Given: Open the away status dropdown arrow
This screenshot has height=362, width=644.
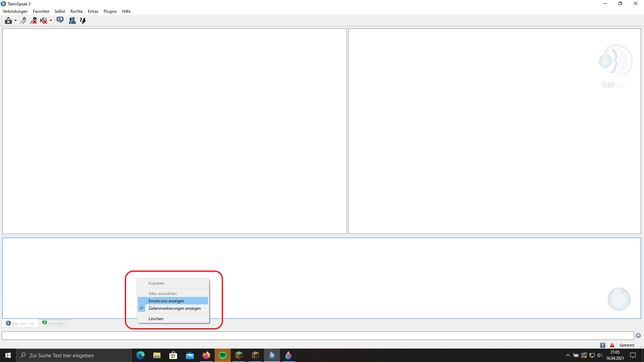Looking at the screenshot, I should click(15, 21).
